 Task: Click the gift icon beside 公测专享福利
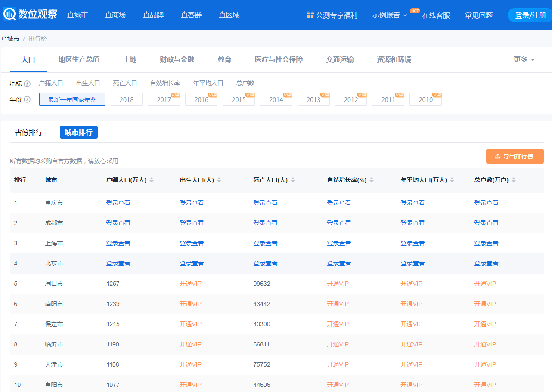point(310,15)
